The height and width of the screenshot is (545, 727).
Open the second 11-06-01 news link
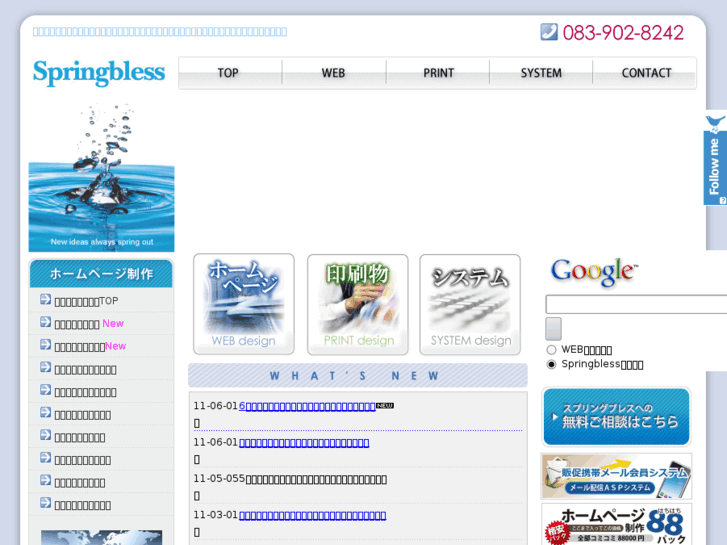coord(304,443)
